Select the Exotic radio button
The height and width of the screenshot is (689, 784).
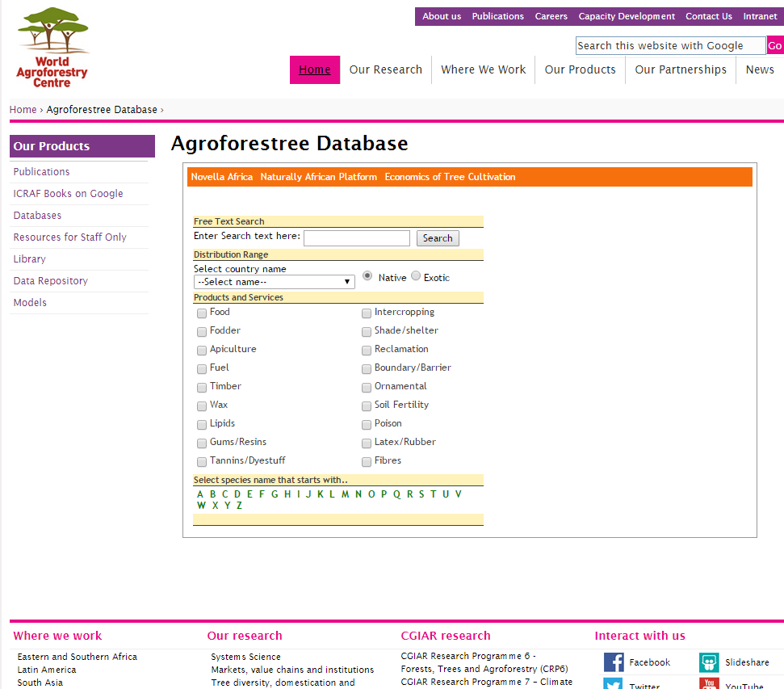point(416,276)
